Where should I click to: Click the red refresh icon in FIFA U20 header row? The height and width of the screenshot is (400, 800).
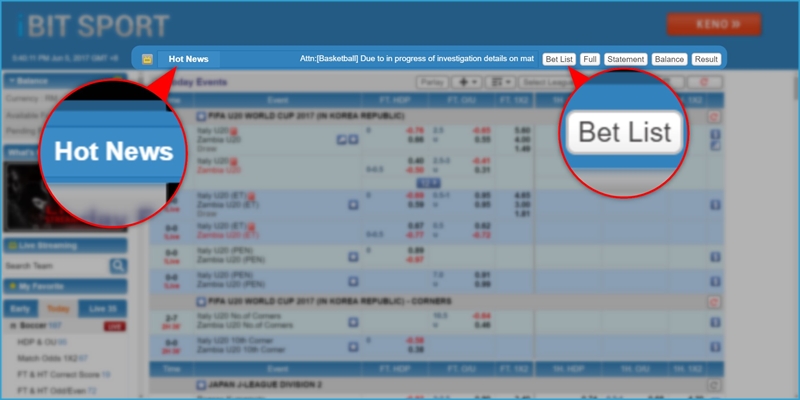(x=714, y=117)
